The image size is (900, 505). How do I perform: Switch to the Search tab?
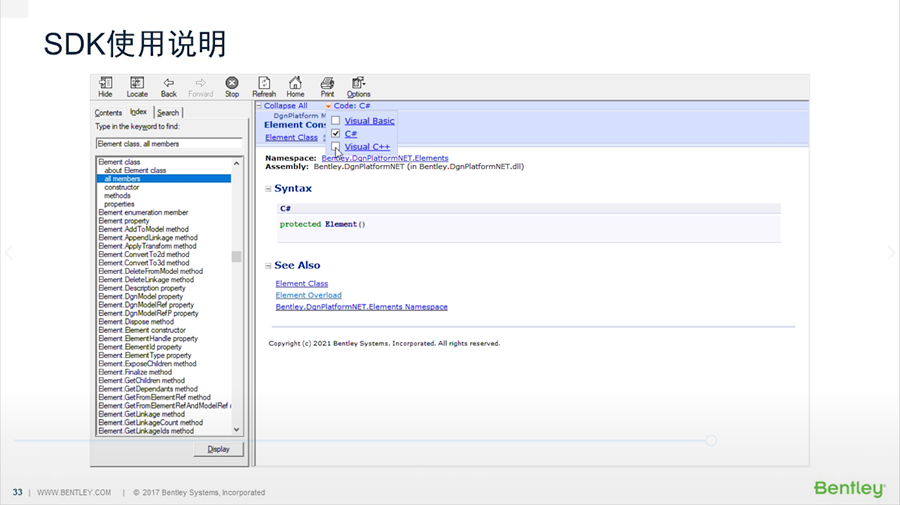[168, 112]
